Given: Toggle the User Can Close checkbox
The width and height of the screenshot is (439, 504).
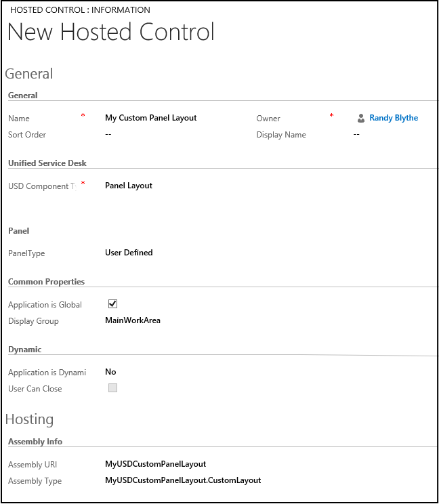Looking at the screenshot, I should [x=113, y=388].
